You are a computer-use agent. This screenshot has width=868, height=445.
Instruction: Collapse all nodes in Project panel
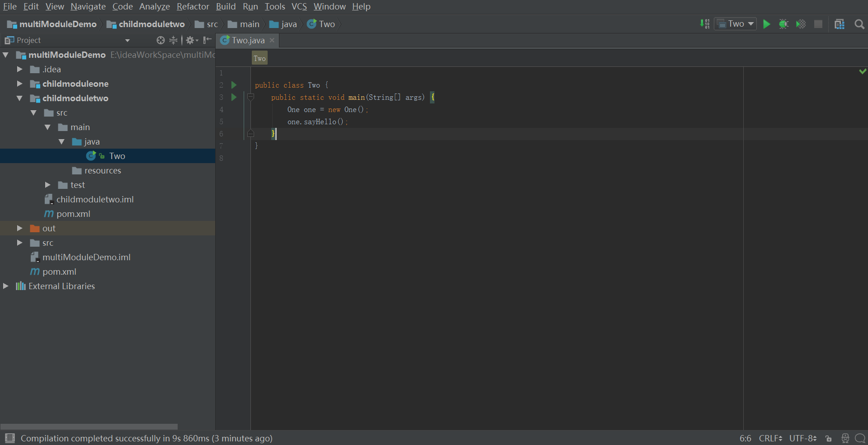pos(173,41)
